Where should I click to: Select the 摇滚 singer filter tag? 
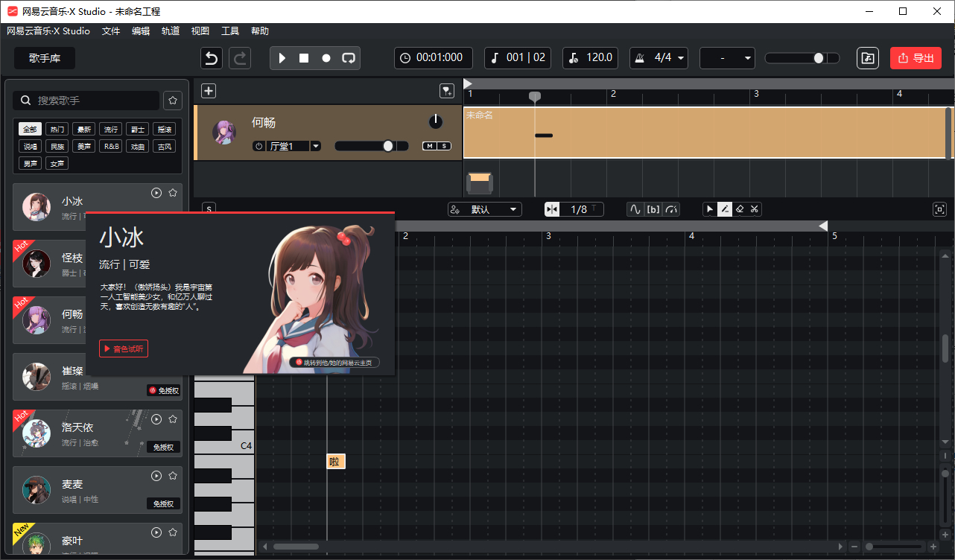(x=164, y=130)
